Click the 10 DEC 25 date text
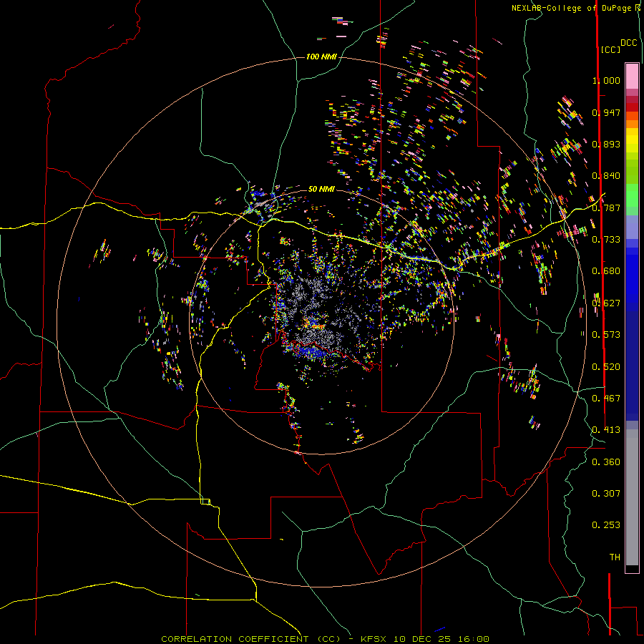 [x=422, y=639]
